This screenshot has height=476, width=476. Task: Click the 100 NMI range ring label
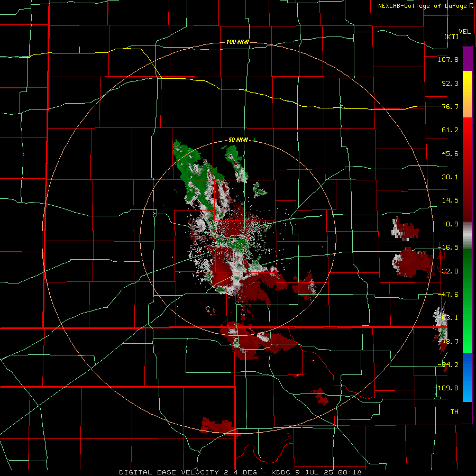(237, 42)
